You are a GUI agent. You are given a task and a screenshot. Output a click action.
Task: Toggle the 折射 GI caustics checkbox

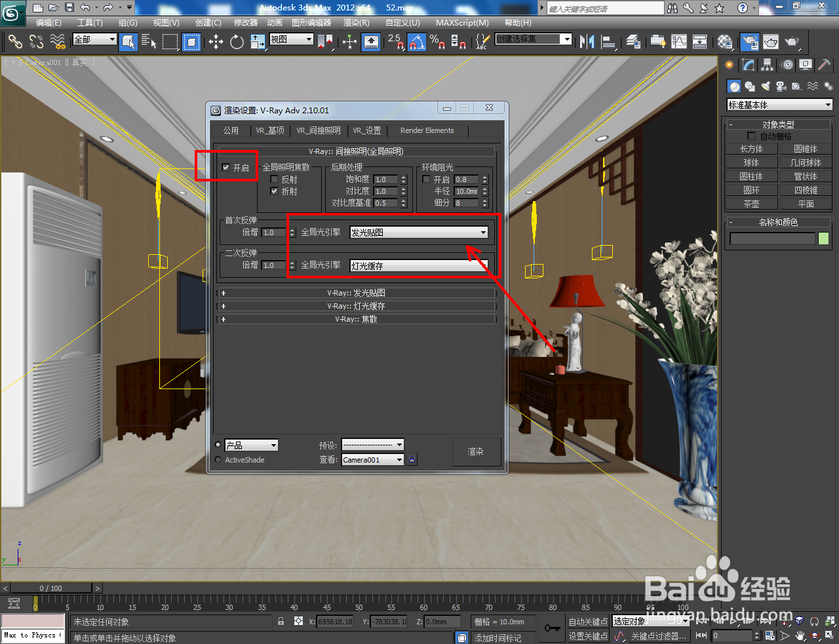click(x=275, y=191)
